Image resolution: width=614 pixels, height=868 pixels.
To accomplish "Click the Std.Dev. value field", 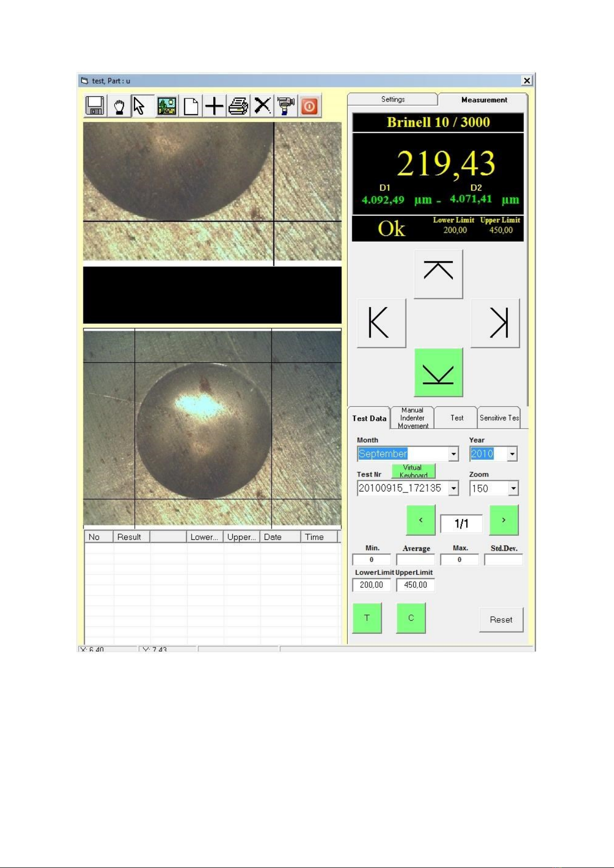I will [504, 559].
